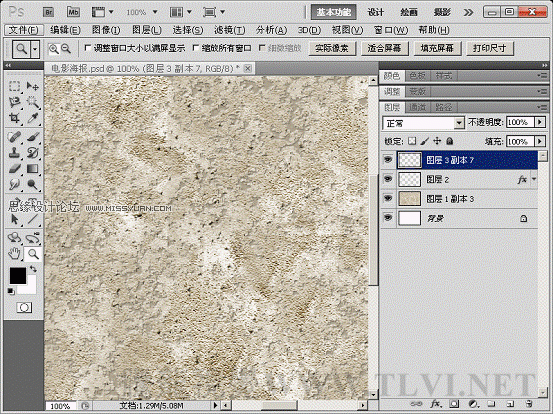
Task: Click the 实际像素 button
Action: [332, 48]
